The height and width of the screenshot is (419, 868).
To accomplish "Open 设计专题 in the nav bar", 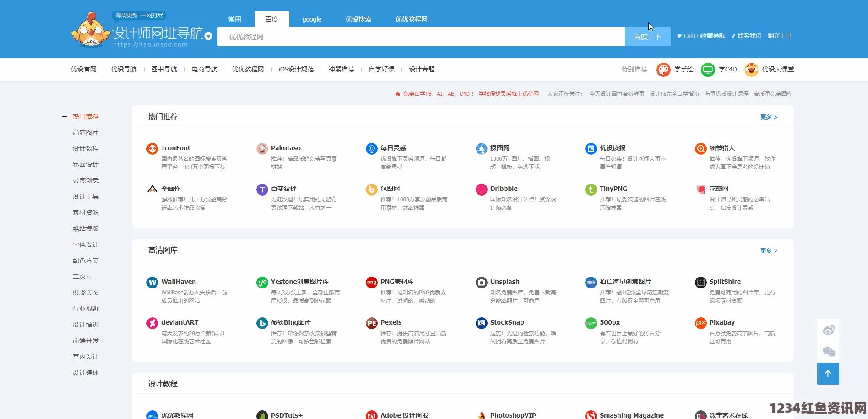I will (x=422, y=69).
